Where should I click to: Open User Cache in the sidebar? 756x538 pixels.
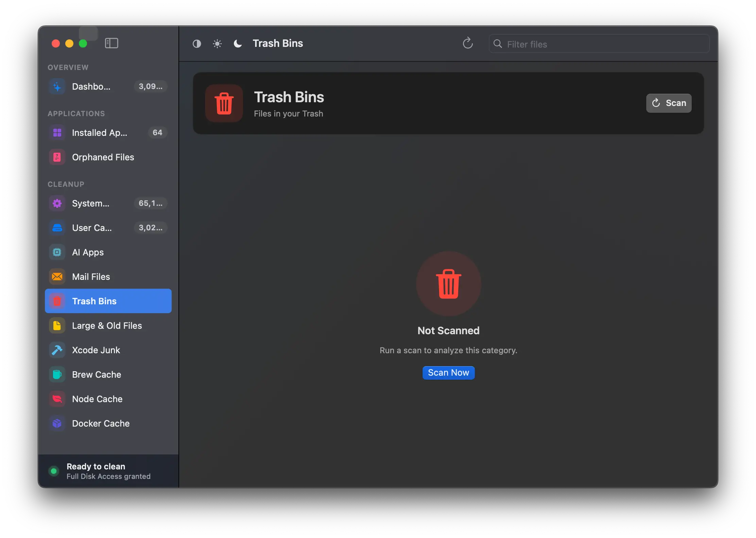click(x=108, y=228)
